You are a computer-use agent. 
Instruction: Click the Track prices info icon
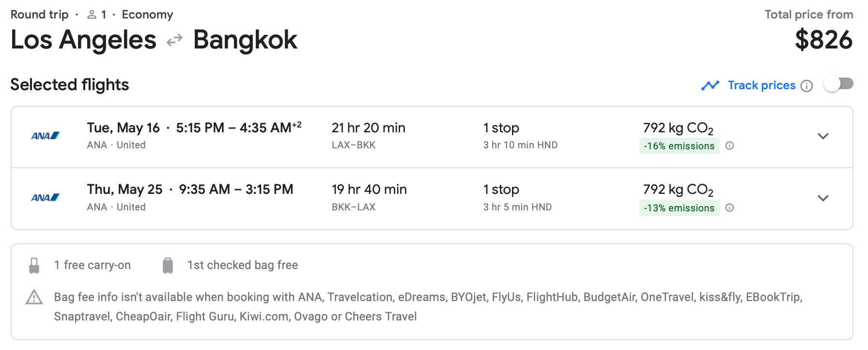click(x=806, y=86)
